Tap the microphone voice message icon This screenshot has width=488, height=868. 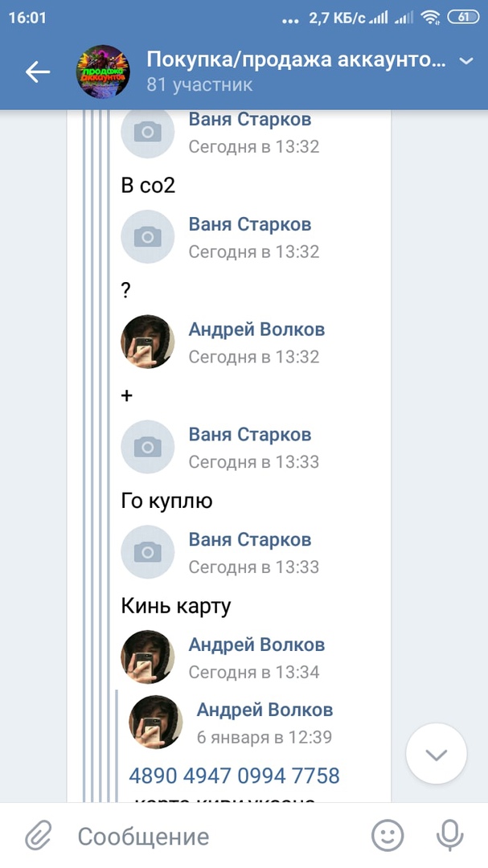(449, 836)
